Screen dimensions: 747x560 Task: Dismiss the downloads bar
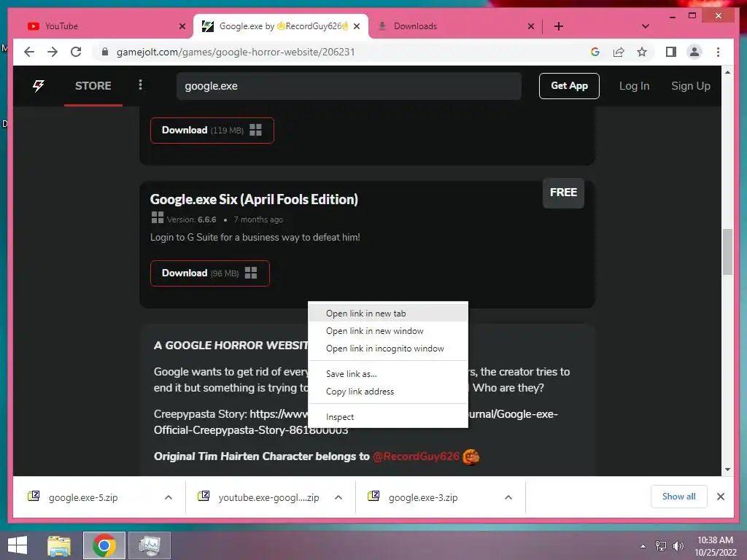(x=721, y=497)
